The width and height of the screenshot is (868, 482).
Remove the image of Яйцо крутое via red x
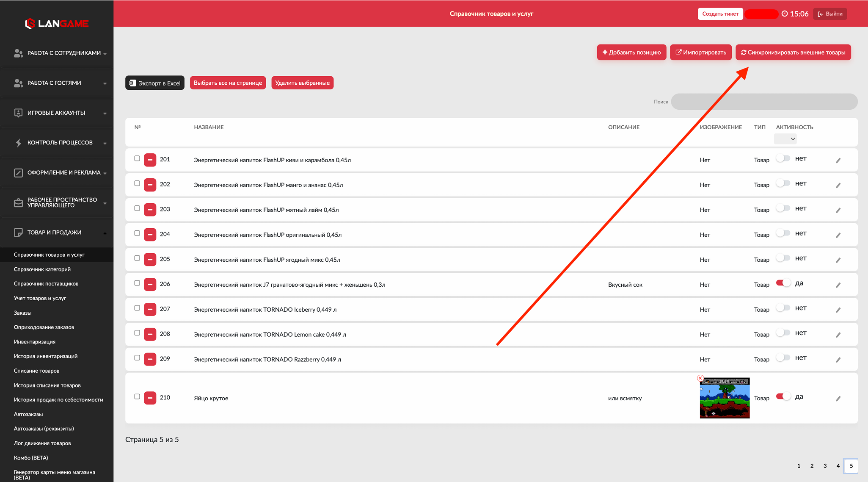click(x=700, y=378)
